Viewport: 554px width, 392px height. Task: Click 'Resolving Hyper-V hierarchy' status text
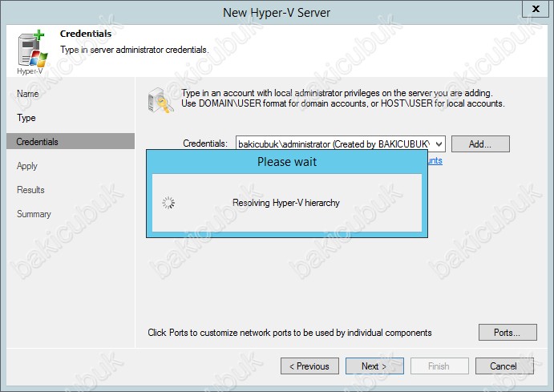pyautogui.click(x=286, y=203)
